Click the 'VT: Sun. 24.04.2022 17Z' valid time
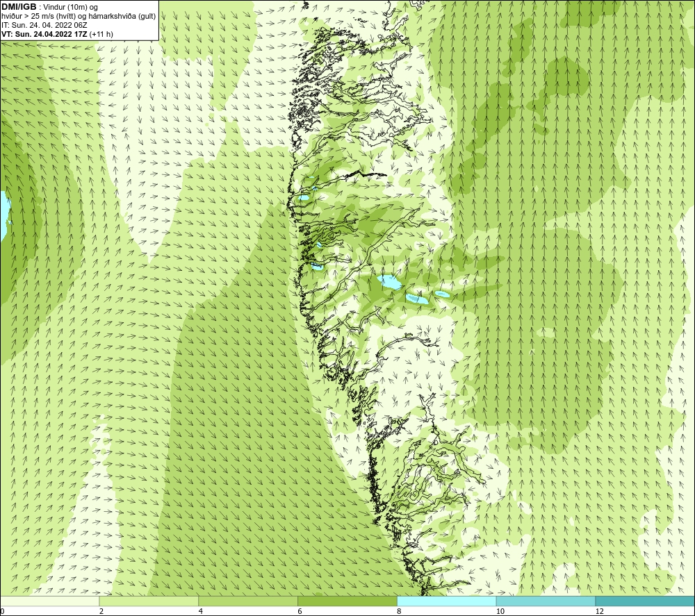Screen dimensions: 695x616 pos(44,34)
